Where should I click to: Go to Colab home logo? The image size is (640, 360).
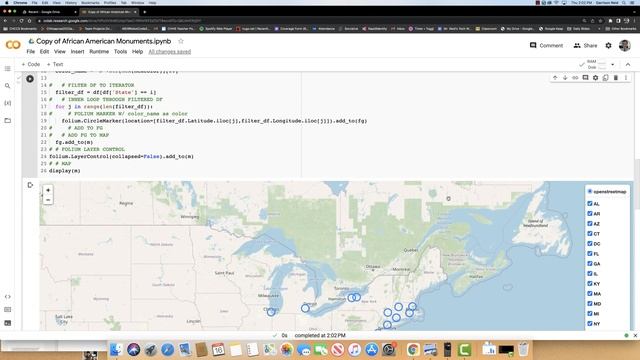[x=13, y=45]
